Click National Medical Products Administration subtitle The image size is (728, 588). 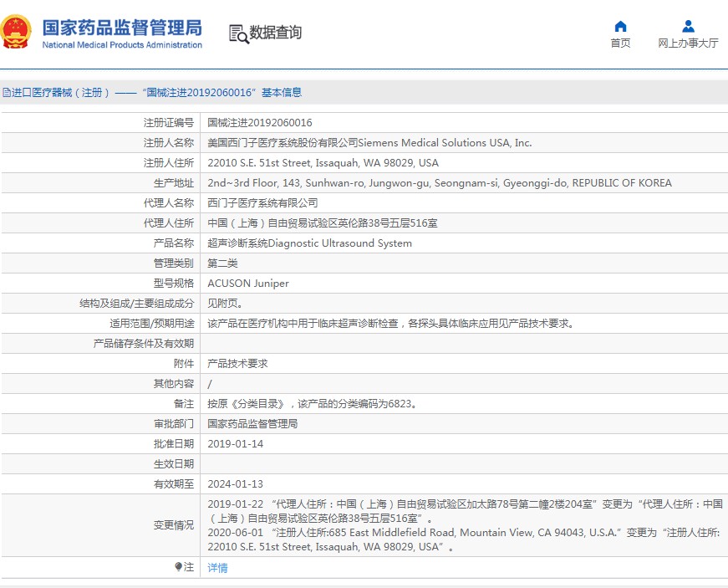122,45
